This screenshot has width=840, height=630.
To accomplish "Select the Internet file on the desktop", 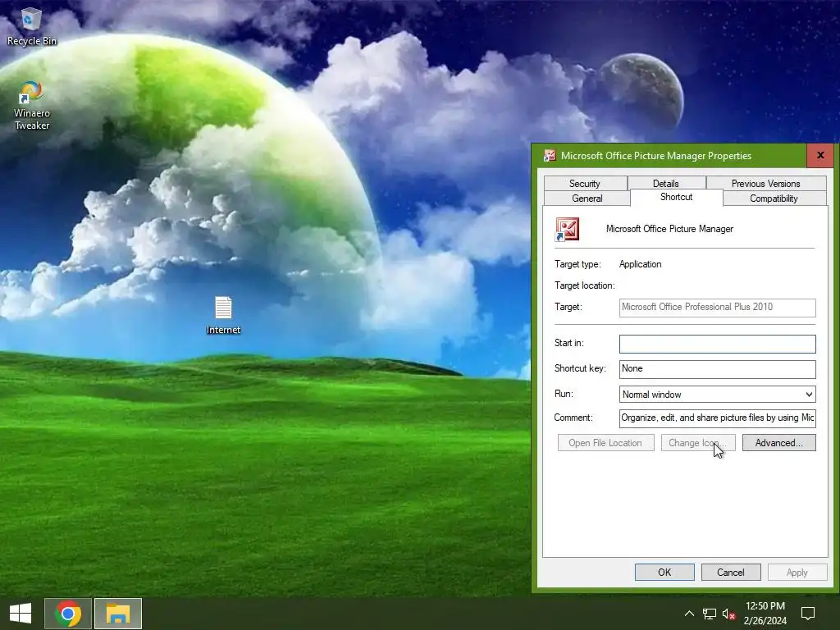I will [223, 316].
